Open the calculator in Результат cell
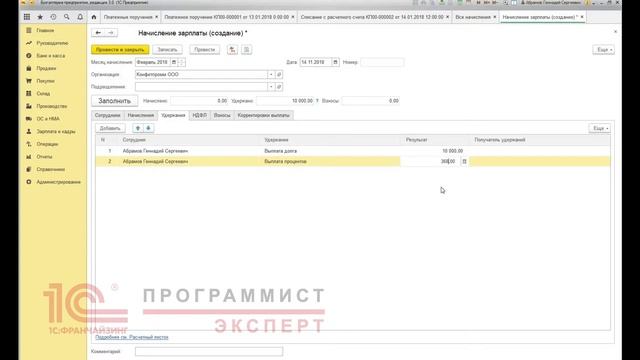 point(464,162)
